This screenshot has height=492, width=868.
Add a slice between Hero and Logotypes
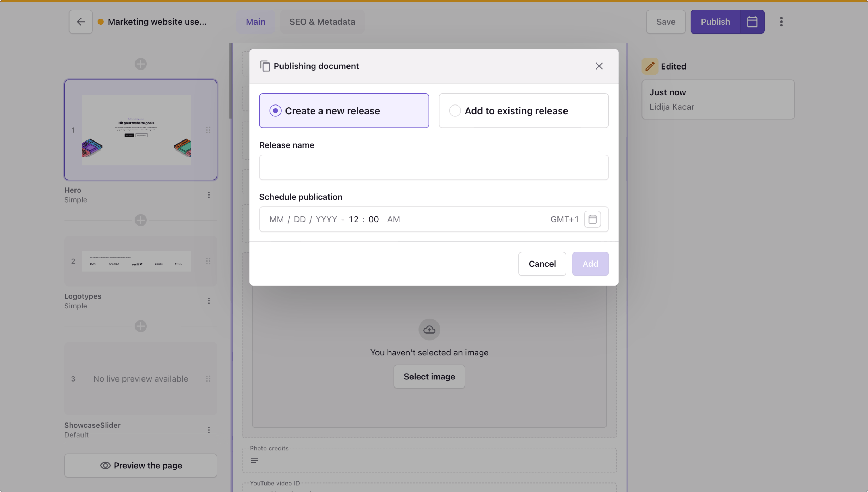click(140, 220)
